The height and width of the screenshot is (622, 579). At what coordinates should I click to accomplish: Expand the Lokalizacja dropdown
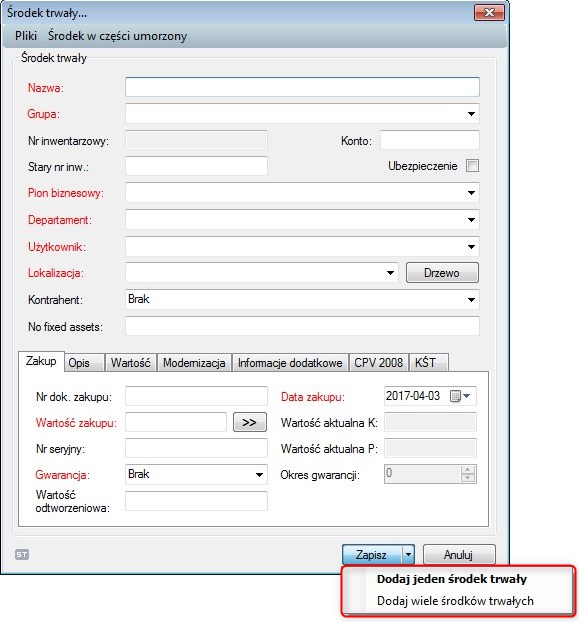[x=390, y=273]
